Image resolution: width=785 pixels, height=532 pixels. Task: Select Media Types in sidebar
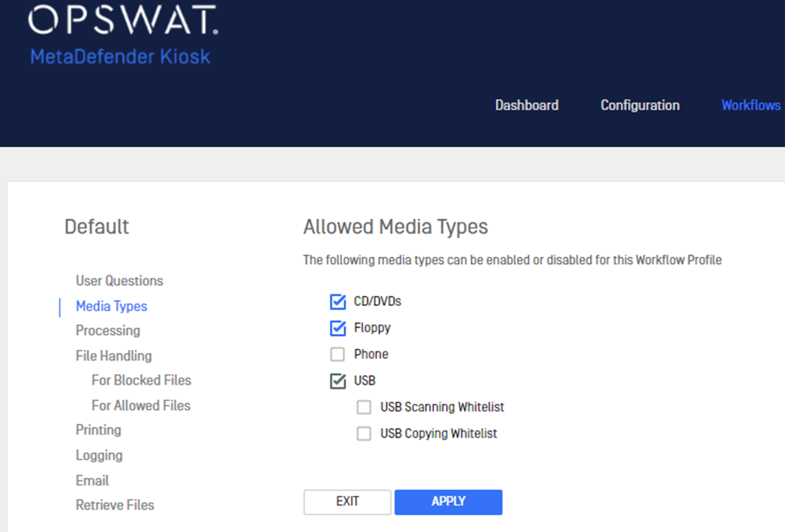pos(111,306)
